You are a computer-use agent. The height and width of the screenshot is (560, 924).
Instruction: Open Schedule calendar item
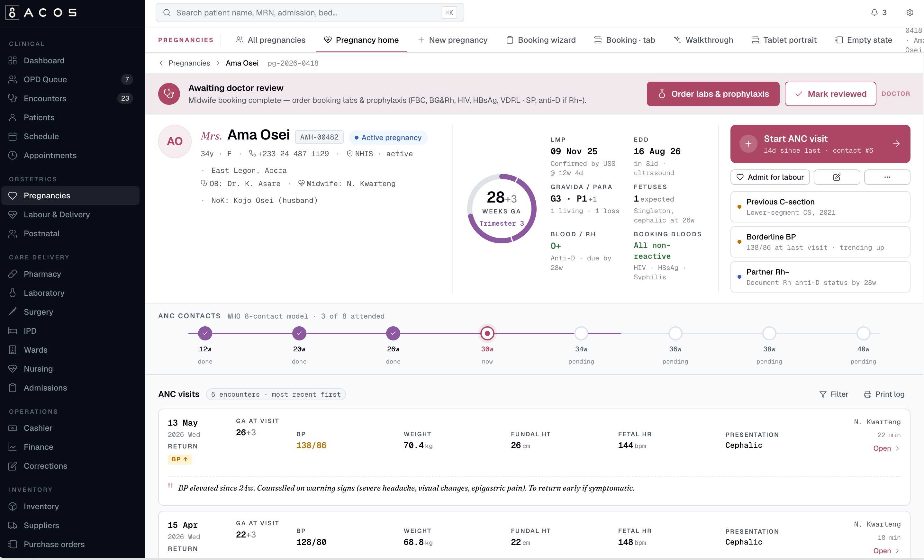[x=70, y=137]
